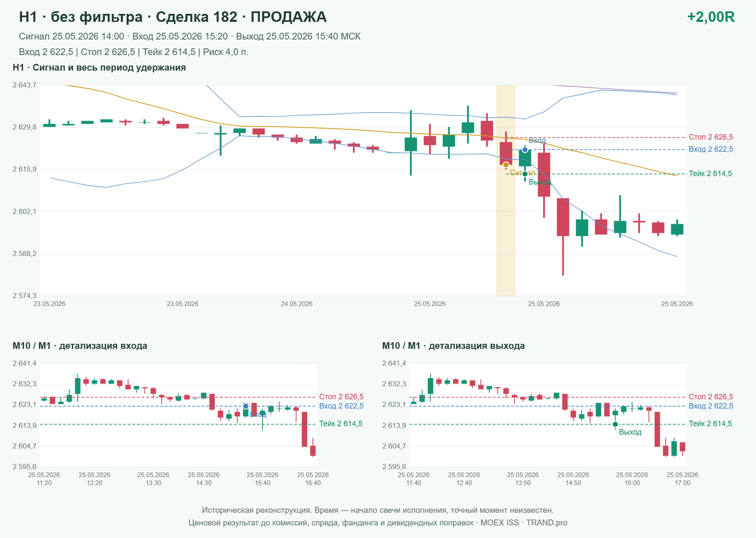This screenshot has width=756, height=538.
Task: Click the '25.05.2026 15:40' time axis label
Action: tap(262, 479)
